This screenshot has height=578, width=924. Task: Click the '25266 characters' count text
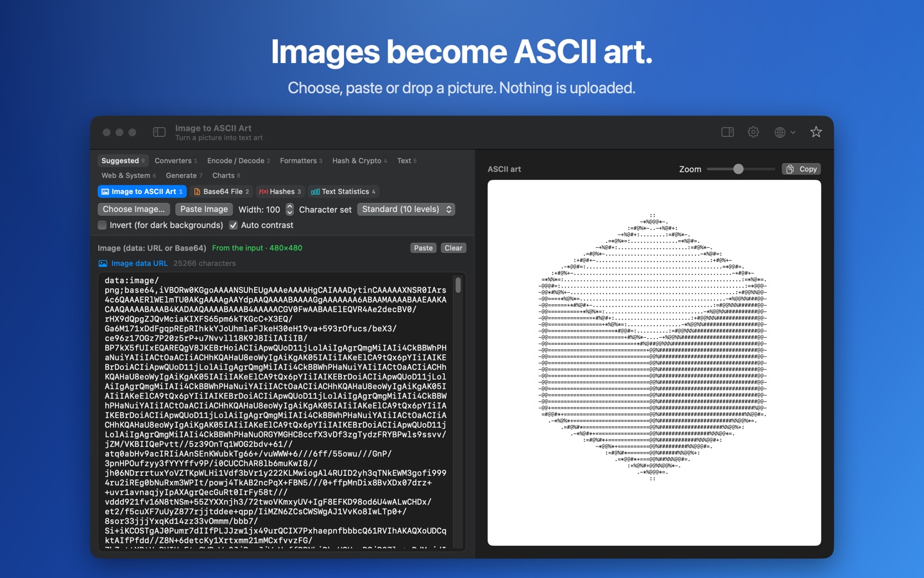pyautogui.click(x=205, y=263)
